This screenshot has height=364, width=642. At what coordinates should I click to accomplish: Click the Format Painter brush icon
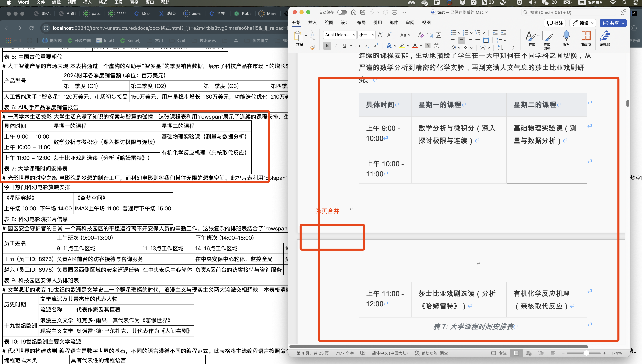pos(312,47)
